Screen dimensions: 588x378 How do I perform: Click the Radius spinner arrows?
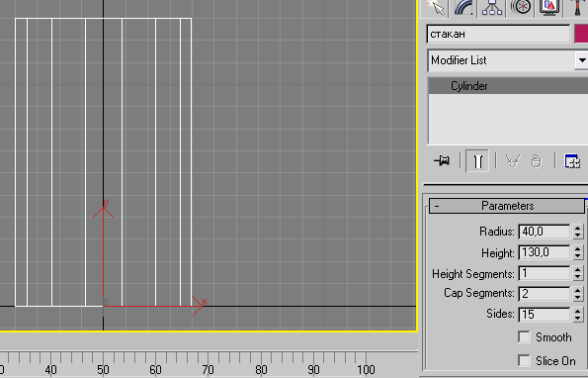coord(578,232)
